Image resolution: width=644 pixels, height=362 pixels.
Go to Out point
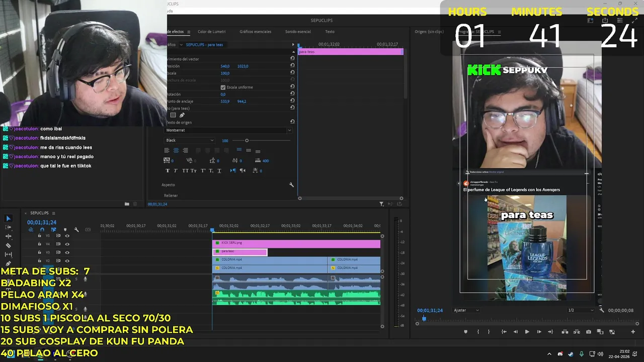tap(550, 332)
